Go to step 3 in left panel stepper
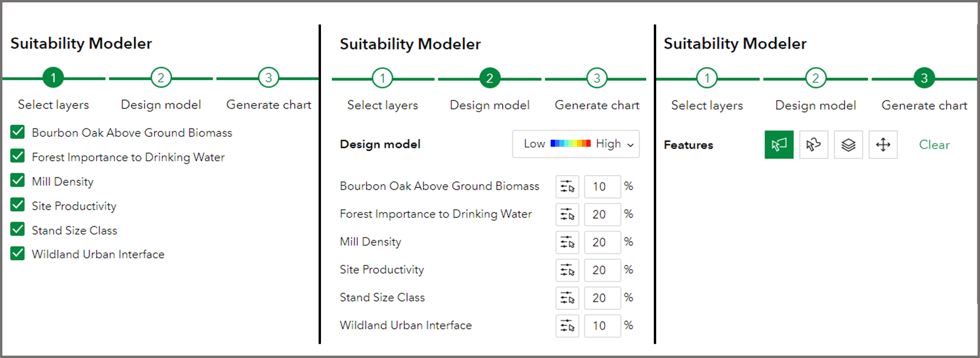Viewport: 980px width, 358px height. (268, 77)
